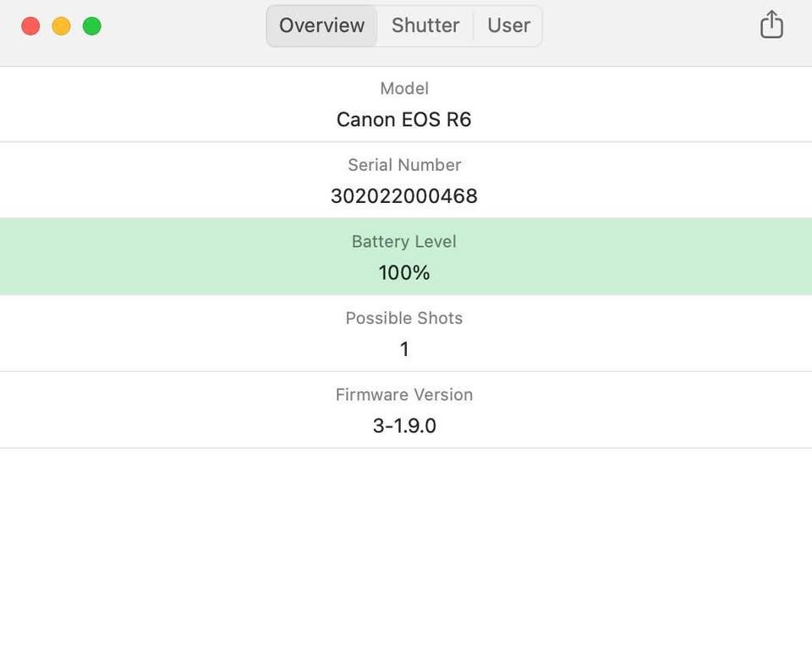The image size is (812, 657).
Task: Click the serial number 302022000468
Action: [404, 196]
